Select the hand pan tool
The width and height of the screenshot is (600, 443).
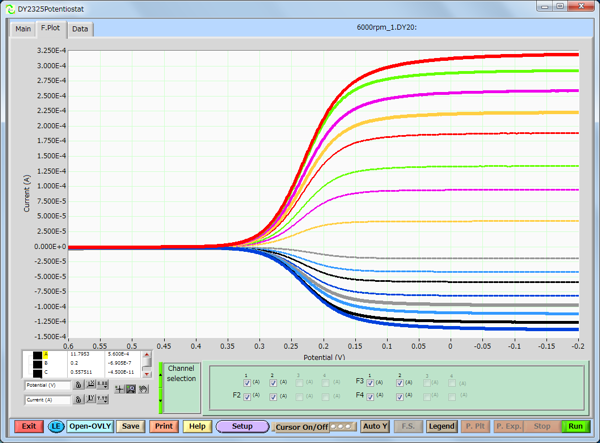[x=143, y=389]
